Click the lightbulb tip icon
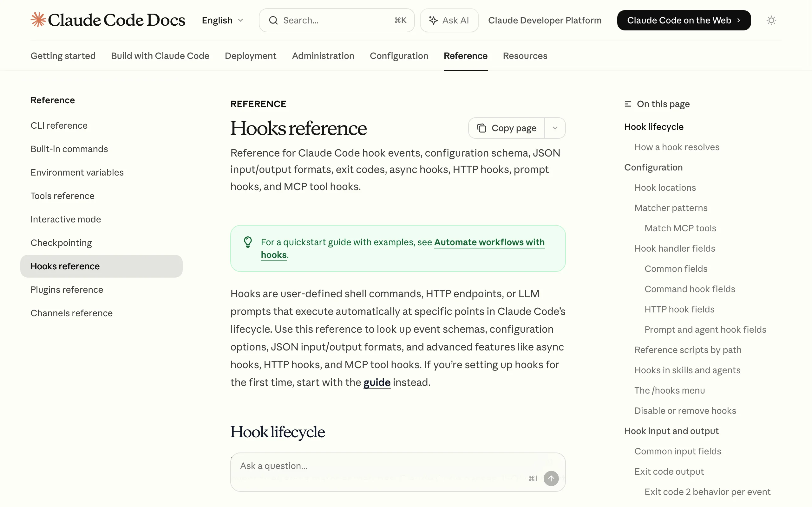Screen dimensions: 812x507 pyautogui.click(x=248, y=242)
